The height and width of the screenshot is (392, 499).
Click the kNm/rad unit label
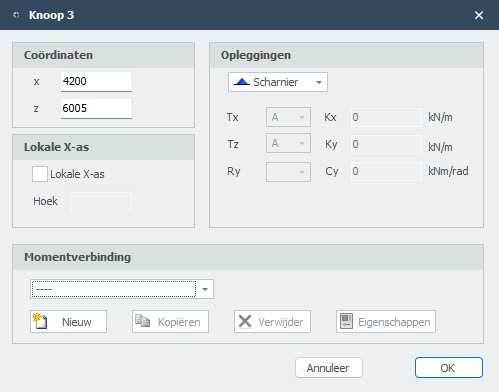(448, 171)
